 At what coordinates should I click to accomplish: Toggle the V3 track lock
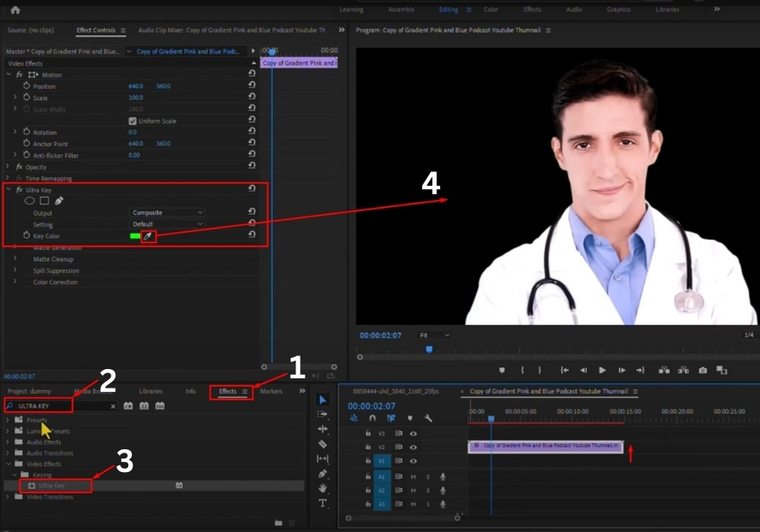click(x=368, y=433)
